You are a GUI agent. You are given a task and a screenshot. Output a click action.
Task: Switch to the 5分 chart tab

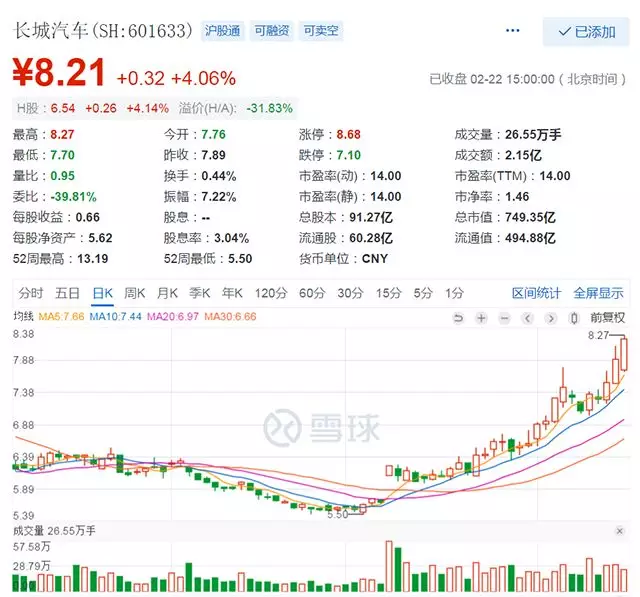click(423, 293)
